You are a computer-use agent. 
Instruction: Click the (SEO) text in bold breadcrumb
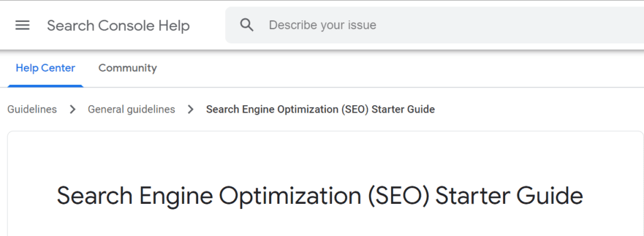coord(355,110)
